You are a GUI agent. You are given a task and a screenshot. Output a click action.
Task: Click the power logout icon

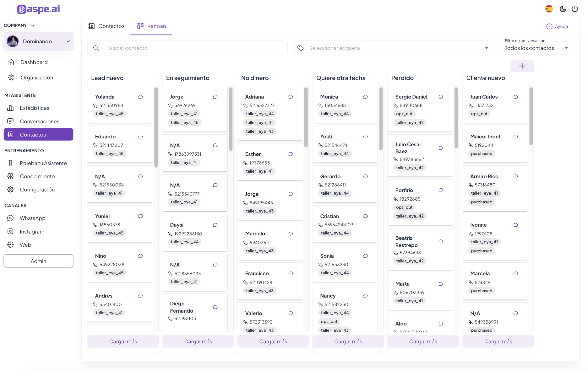(x=574, y=9)
